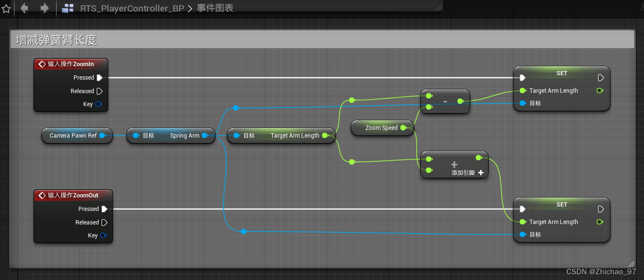Select the Camera Pawn Ref node
The width and height of the screenshot is (644, 280).
coord(76,136)
